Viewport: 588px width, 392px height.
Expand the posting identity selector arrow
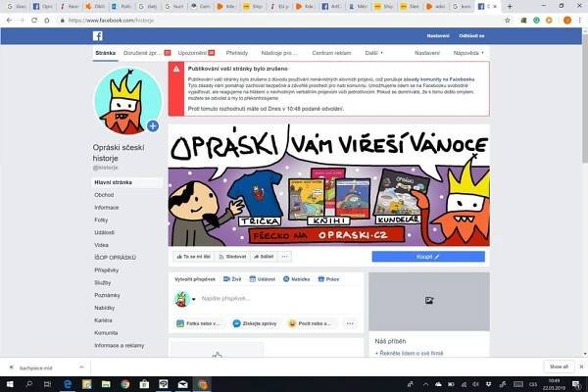[194, 299]
